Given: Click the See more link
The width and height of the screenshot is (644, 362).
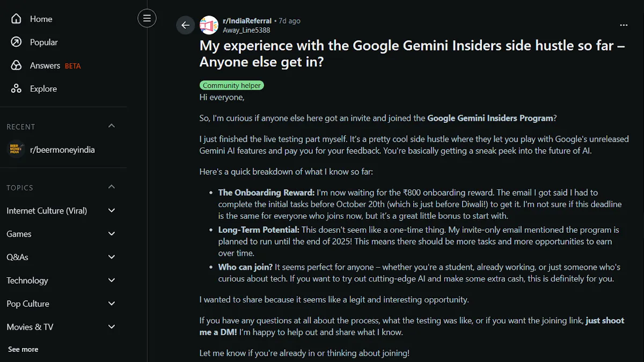Looking at the screenshot, I should point(23,349).
